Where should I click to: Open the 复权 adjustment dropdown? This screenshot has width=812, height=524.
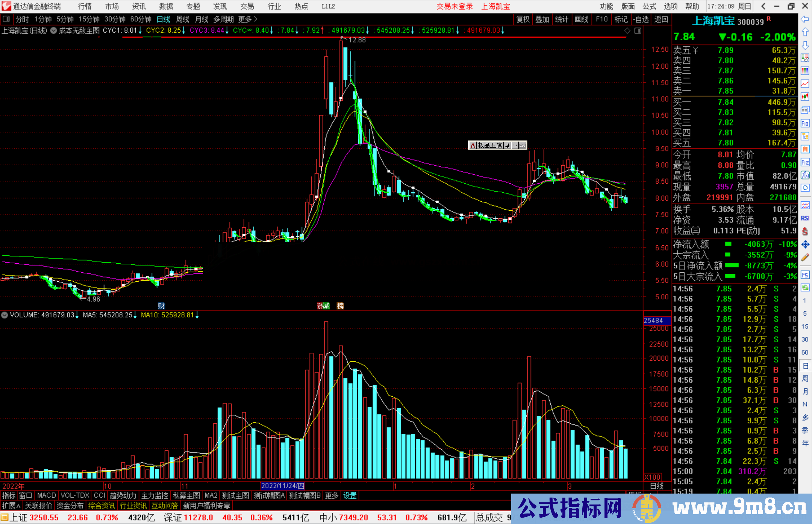coord(523,19)
